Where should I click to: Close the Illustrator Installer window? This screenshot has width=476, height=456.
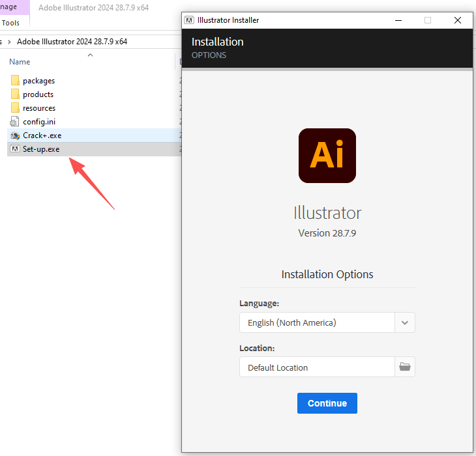(x=458, y=20)
